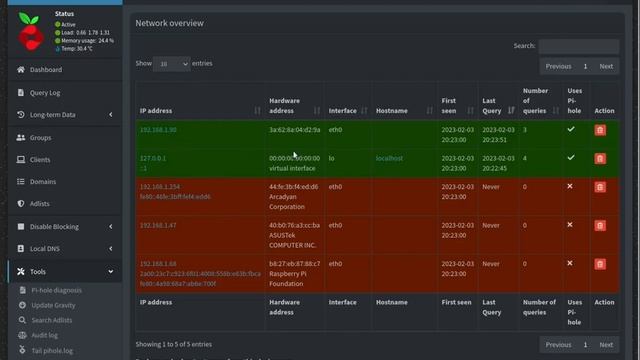640x360 pixels.
Task: Click the Showing 1 to 5 of 5 entries text
Action: 173,344
